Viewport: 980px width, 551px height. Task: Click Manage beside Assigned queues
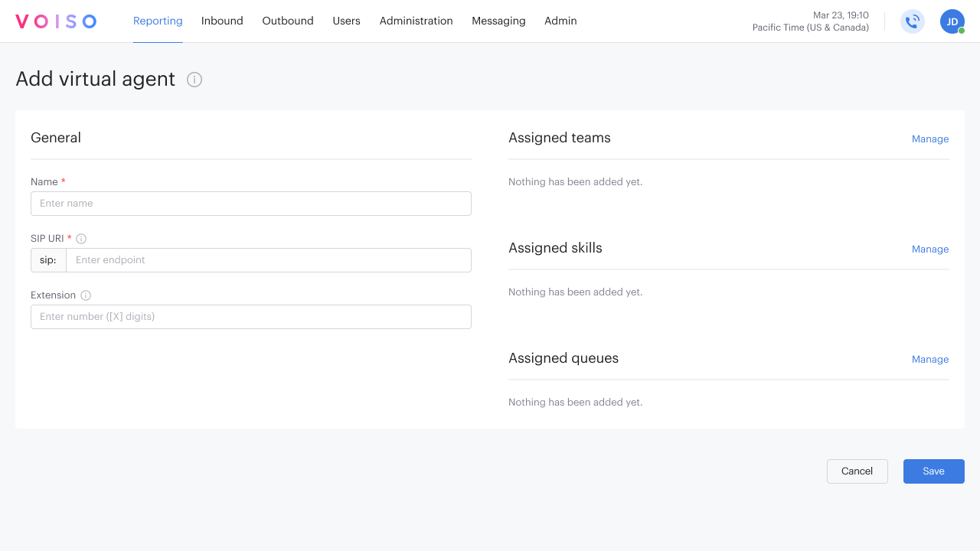tap(929, 359)
